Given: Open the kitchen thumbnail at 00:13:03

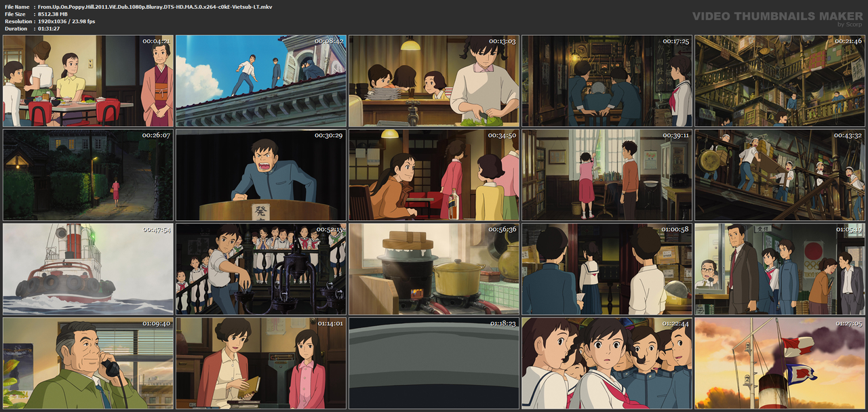Looking at the screenshot, I should pos(434,81).
